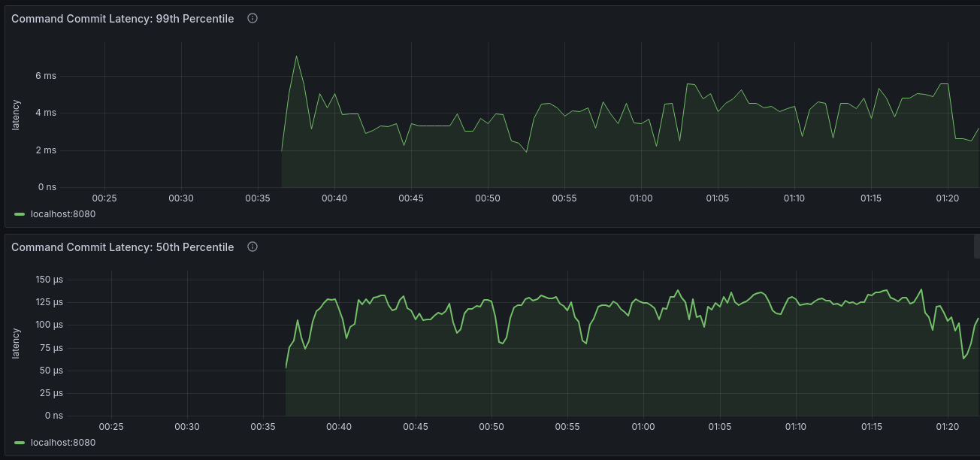Image resolution: width=980 pixels, height=460 pixels.
Task: Click vertical 'latency' axis title in 99th Percentile panel
Action: [x=17, y=115]
